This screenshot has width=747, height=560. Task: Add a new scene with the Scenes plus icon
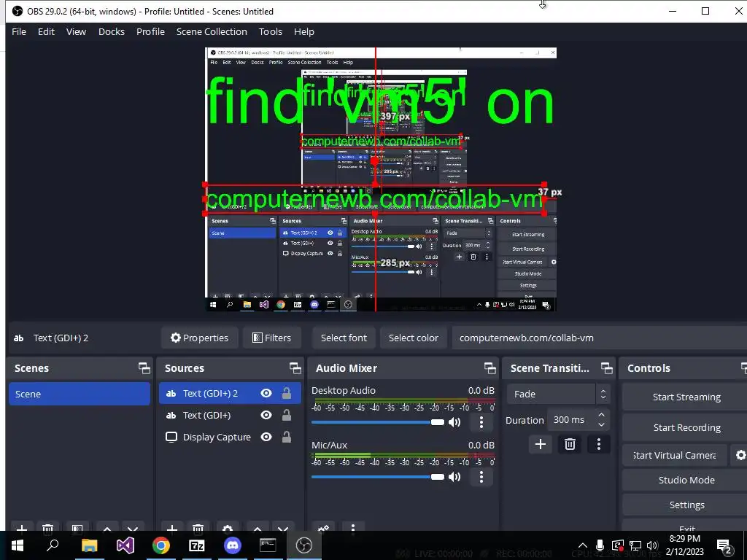click(21, 529)
